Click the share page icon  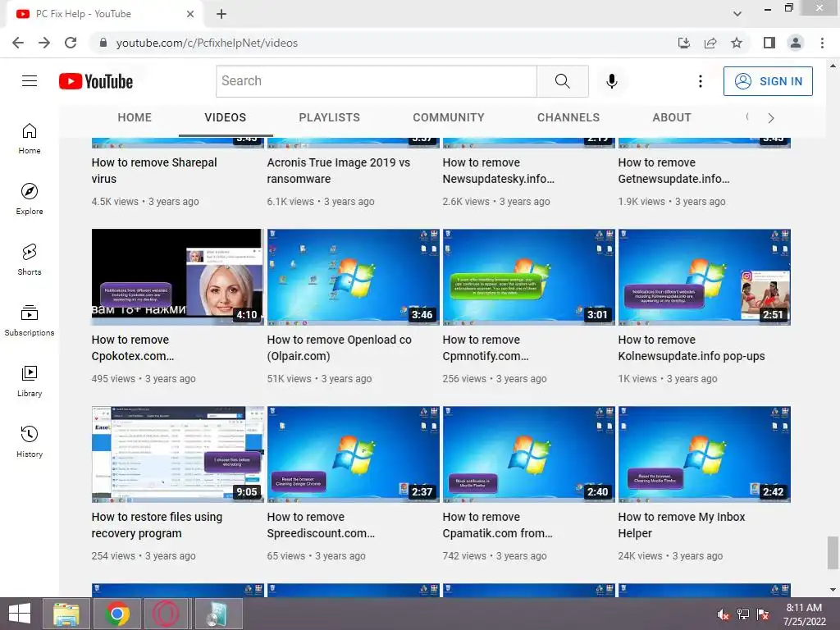click(x=710, y=43)
